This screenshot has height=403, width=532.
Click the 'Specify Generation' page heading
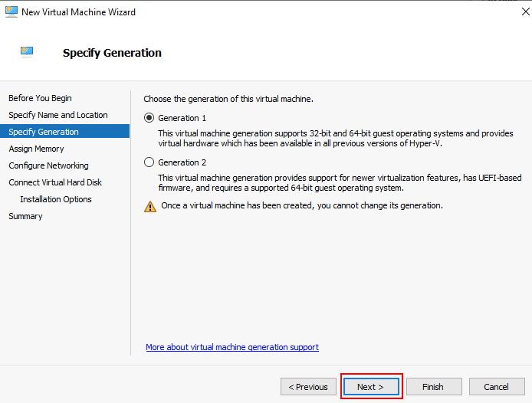pos(112,53)
